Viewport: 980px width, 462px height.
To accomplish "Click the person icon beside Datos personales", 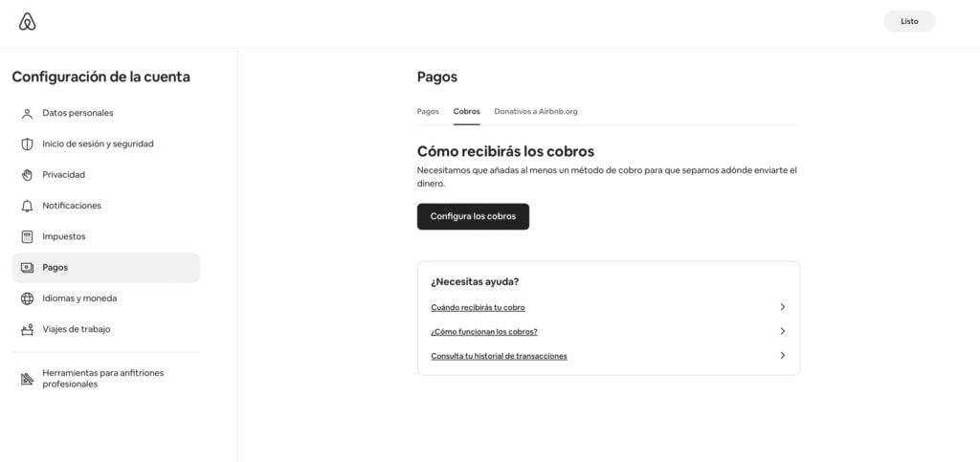I will click(x=27, y=114).
